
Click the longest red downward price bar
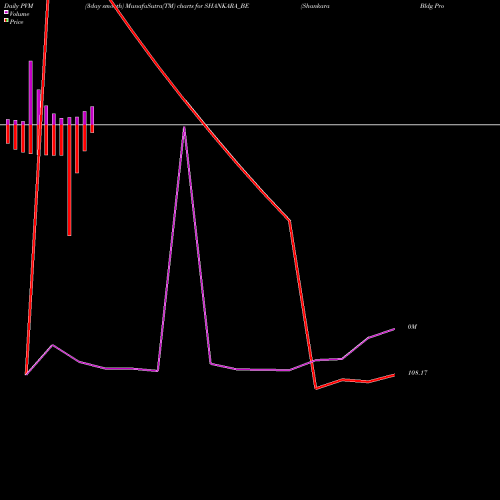[x=69, y=180]
